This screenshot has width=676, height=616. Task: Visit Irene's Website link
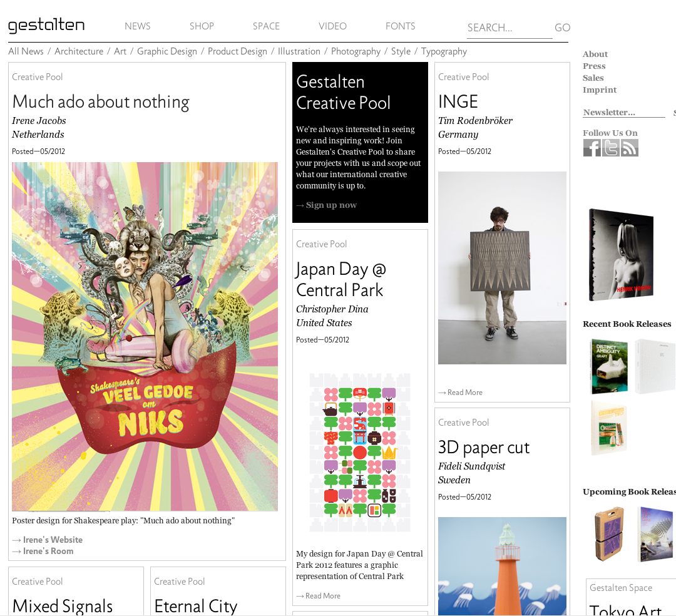tap(53, 540)
